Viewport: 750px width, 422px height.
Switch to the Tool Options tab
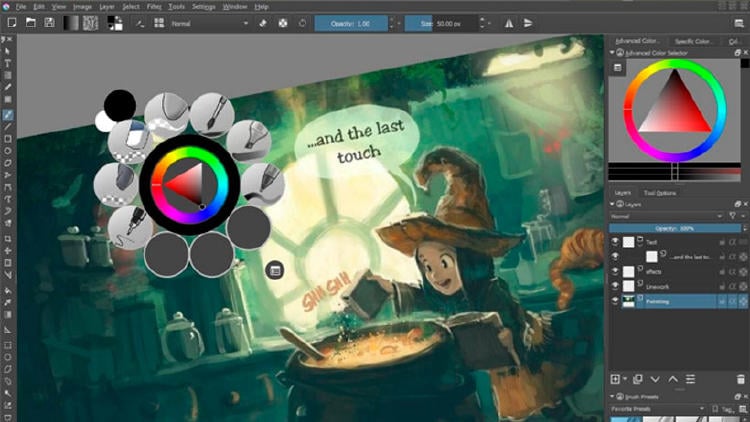tap(659, 192)
